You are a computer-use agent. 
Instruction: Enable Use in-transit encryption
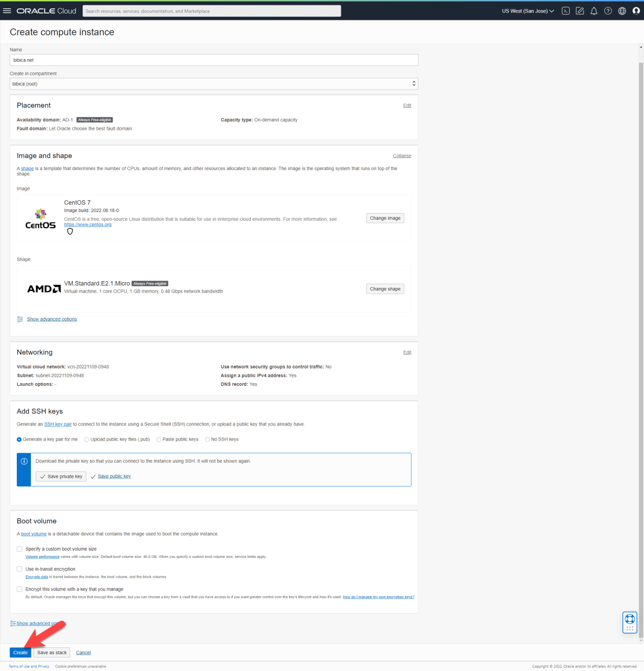pyautogui.click(x=19, y=569)
